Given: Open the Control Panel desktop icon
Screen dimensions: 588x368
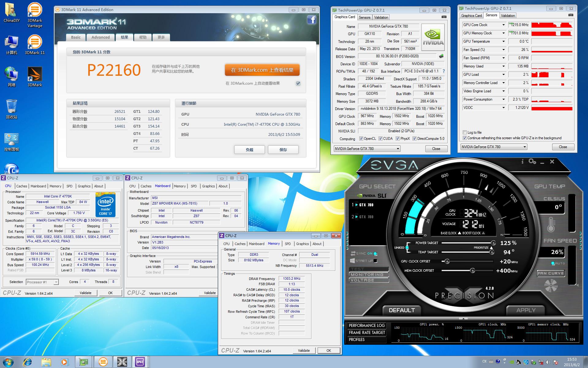Looking at the screenshot, I should coord(11,142).
